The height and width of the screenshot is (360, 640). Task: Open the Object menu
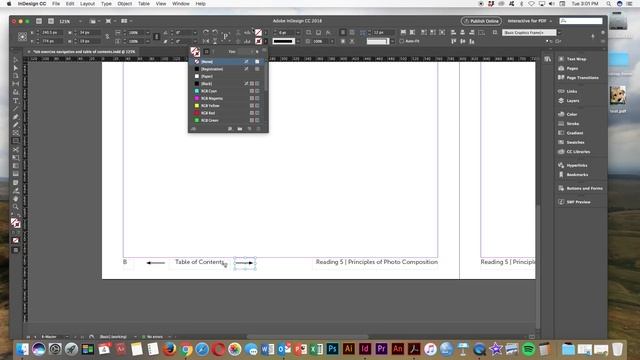pyautogui.click(x=124, y=4)
